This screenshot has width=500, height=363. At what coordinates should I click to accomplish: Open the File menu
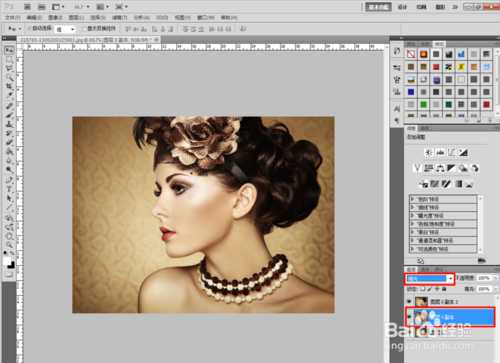point(12,17)
